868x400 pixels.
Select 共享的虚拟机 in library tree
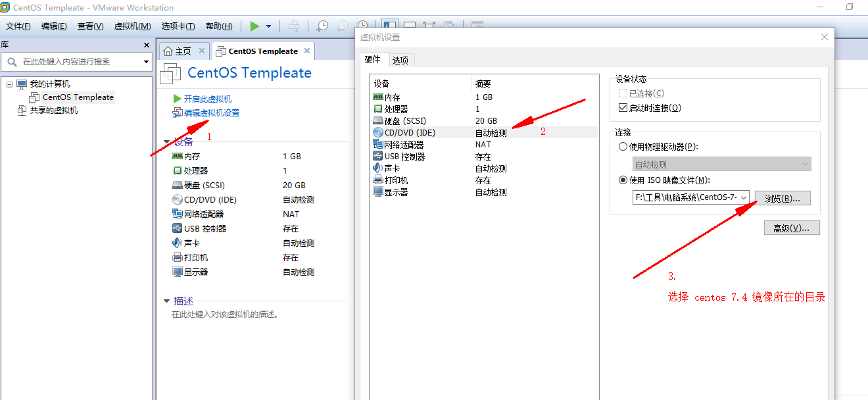53,111
